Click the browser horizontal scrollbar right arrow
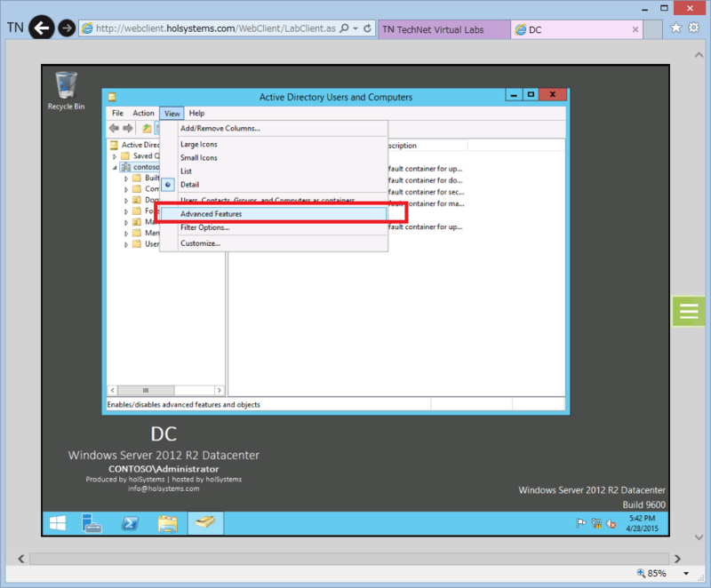Image resolution: width=711 pixels, height=588 pixels. [677, 559]
